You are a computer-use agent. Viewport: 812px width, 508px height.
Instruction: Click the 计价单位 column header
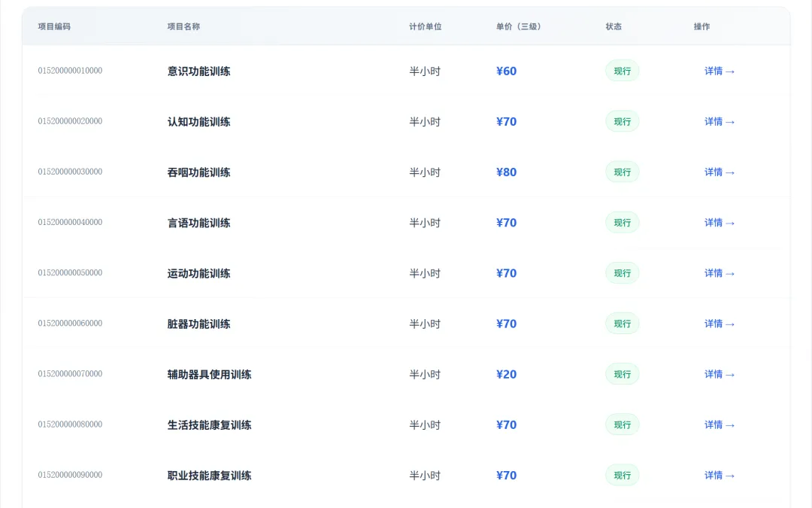(x=426, y=26)
